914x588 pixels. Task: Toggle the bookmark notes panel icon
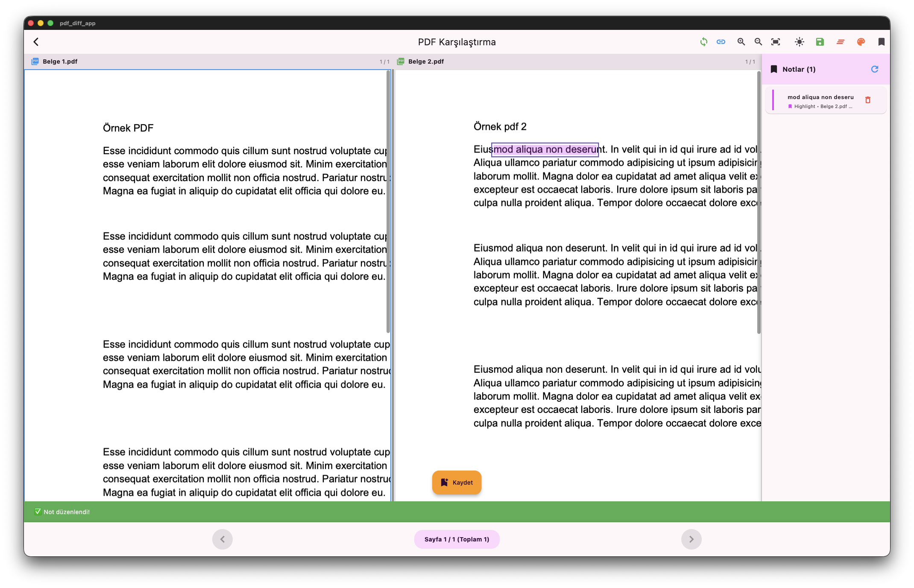[881, 42]
